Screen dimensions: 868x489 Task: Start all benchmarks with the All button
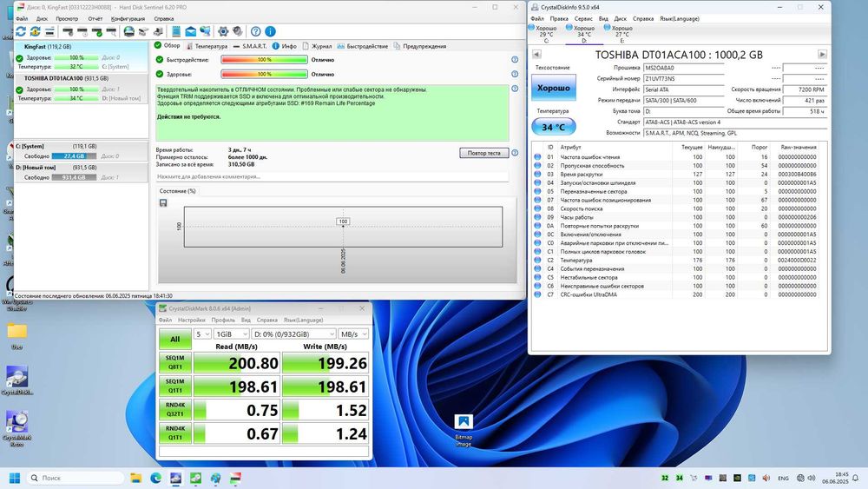174,340
